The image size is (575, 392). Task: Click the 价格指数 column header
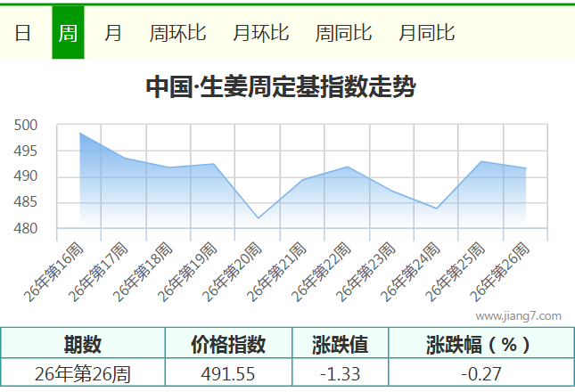point(228,344)
